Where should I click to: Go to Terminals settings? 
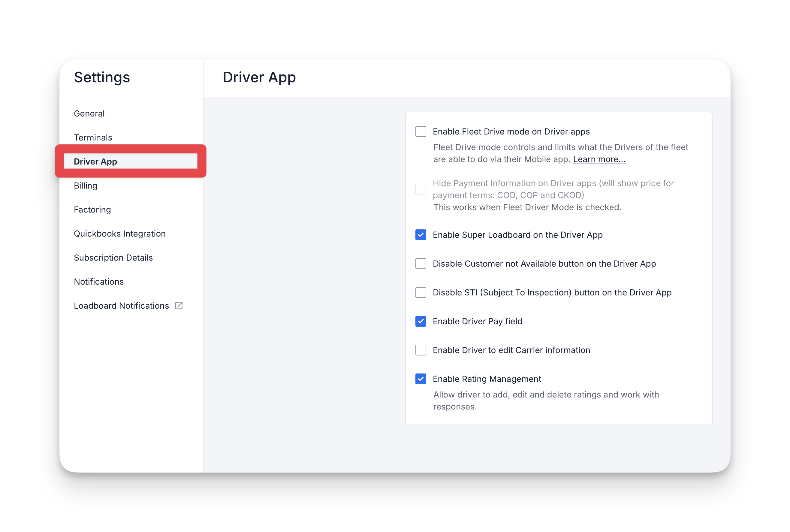93,138
